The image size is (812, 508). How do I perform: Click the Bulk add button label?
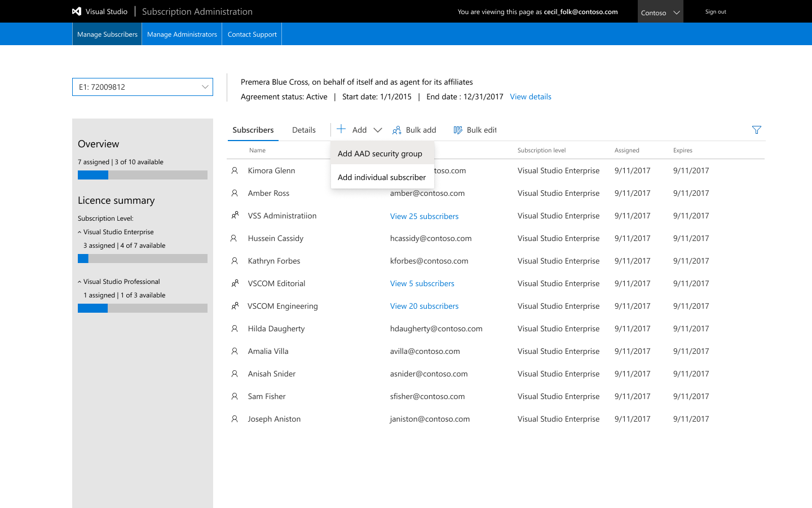[x=421, y=130]
